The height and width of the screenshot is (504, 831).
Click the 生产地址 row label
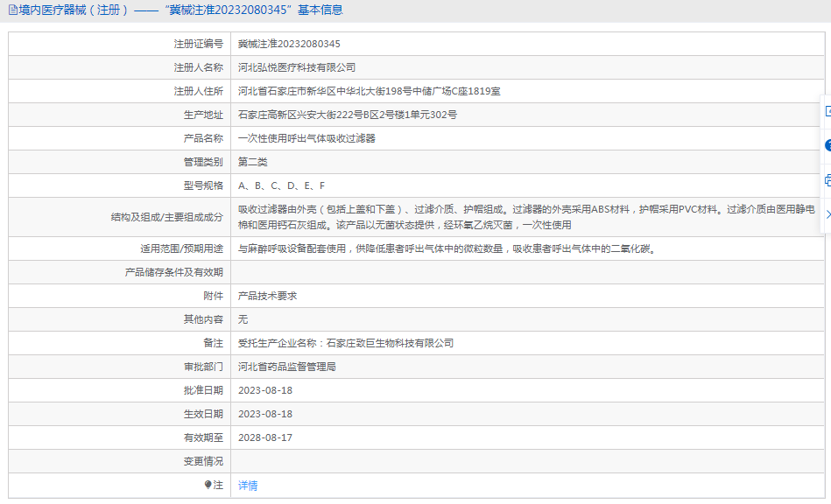click(x=203, y=115)
